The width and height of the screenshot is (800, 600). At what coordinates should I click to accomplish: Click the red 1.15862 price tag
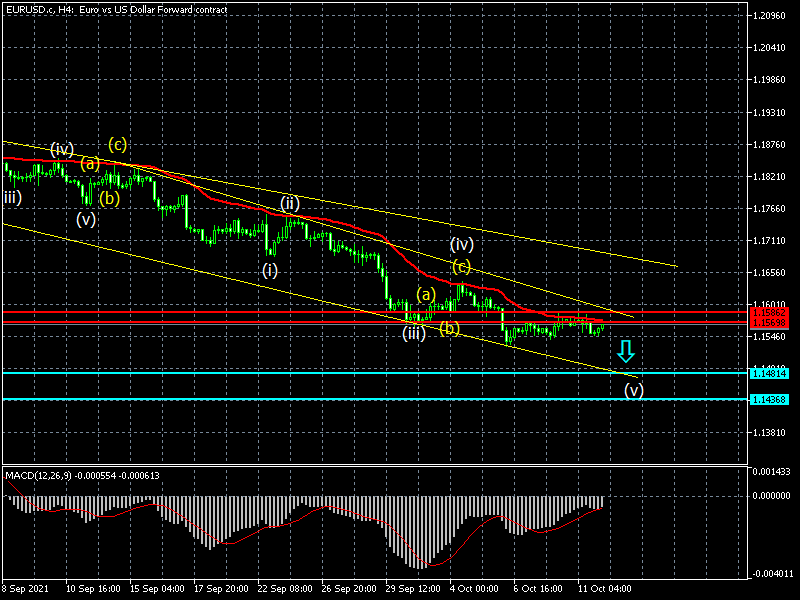(775, 313)
